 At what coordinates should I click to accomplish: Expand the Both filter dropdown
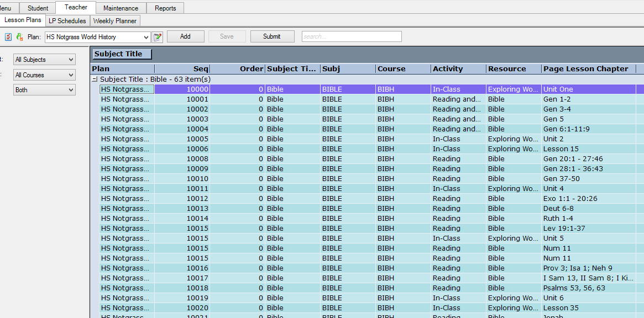click(45, 90)
